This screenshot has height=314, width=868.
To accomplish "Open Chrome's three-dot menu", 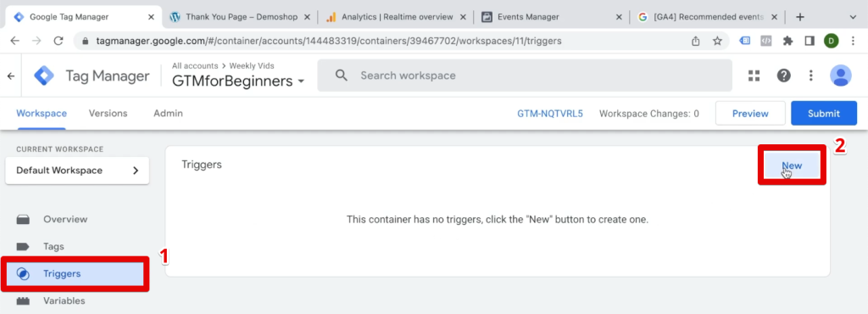I will pos(853,41).
